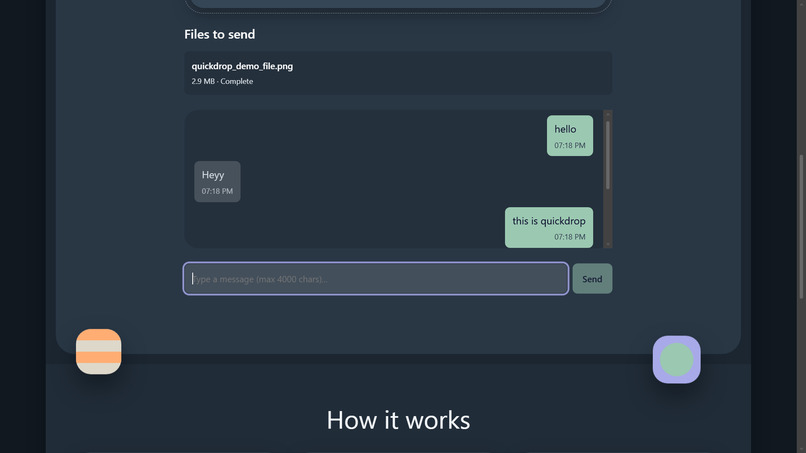This screenshot has width=806, height=453.
Task: Click the 'Files to send' heading
Action: (219, 34)
